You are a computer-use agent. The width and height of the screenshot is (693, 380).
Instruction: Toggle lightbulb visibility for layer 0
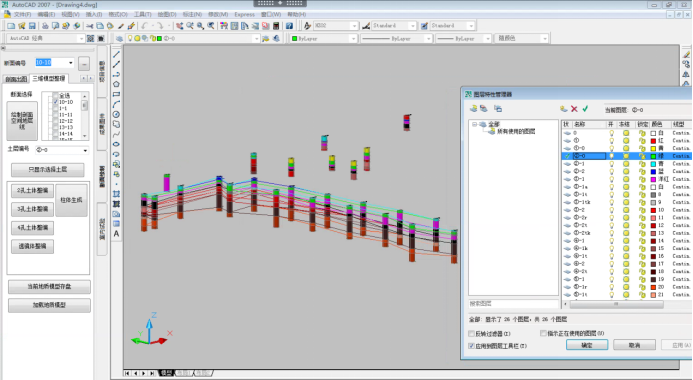[x=612, y=133]
